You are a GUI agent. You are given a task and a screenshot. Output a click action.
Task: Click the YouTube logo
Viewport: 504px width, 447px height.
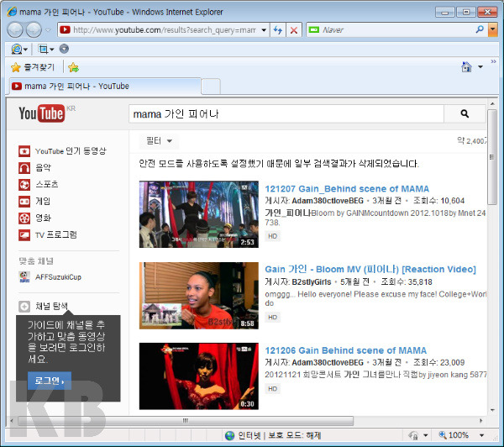tap(42, 113)
